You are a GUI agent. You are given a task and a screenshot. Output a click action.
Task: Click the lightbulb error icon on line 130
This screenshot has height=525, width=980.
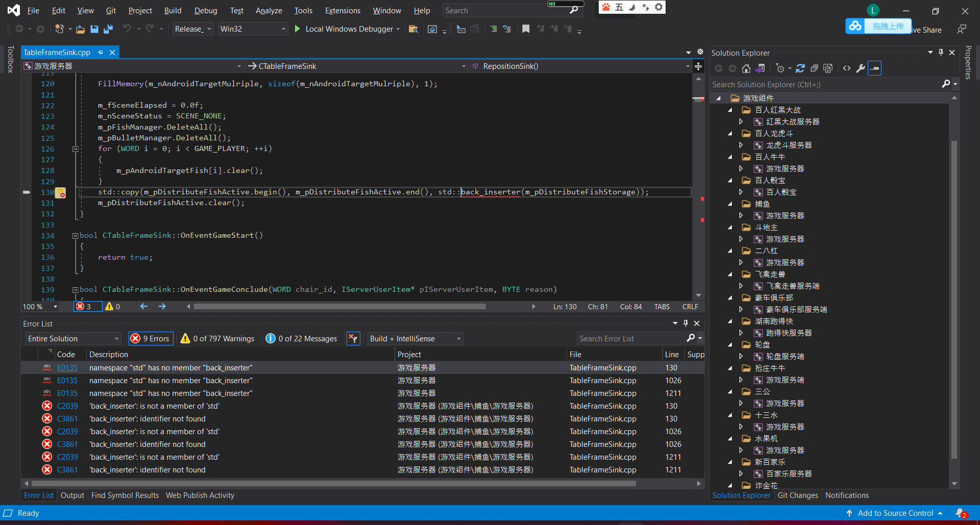pyautogui.click(x=60, y=193)
